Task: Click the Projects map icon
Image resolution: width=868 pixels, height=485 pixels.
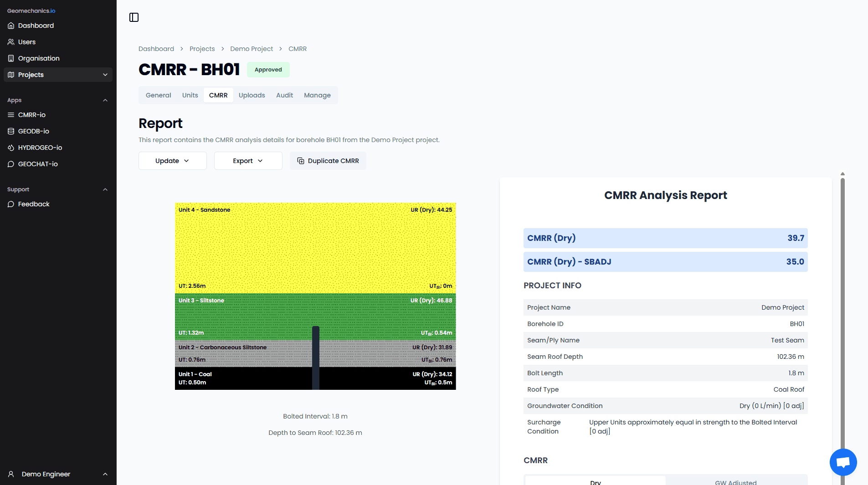Action: point(11,75)
